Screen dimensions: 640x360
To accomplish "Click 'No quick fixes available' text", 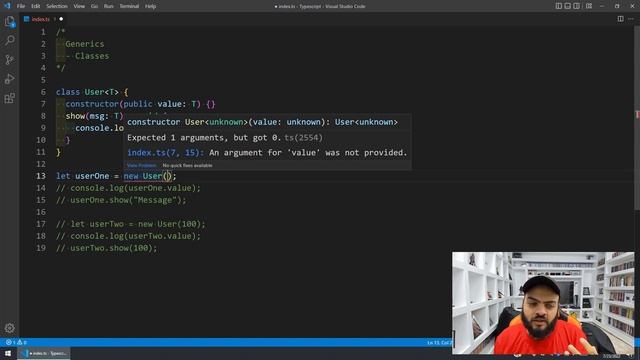I will coord(187,165).
